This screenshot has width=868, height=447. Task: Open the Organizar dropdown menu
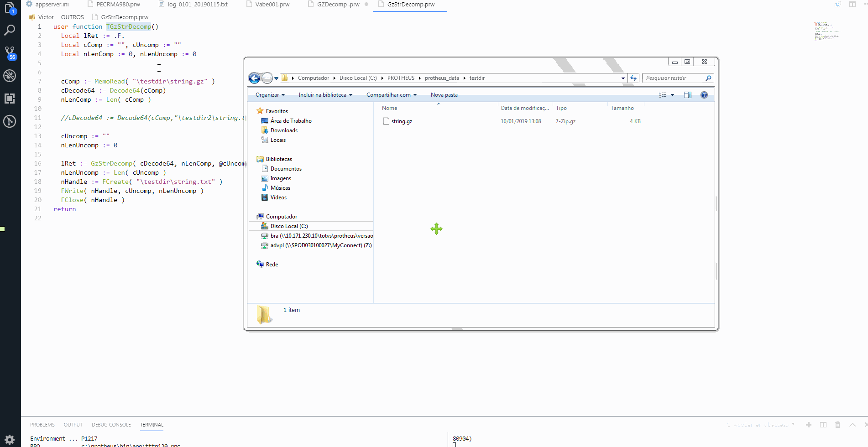click(x=270, y=95)
